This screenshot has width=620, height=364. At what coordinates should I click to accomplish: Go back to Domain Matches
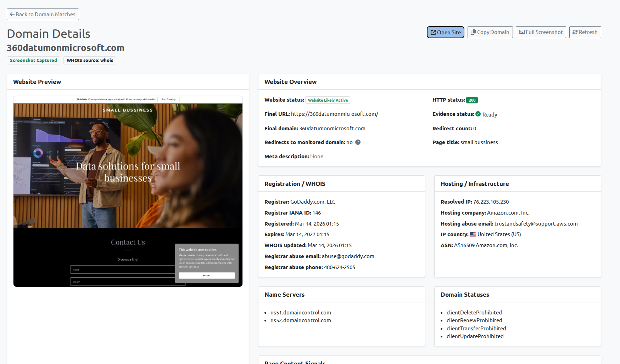(43, 15)
